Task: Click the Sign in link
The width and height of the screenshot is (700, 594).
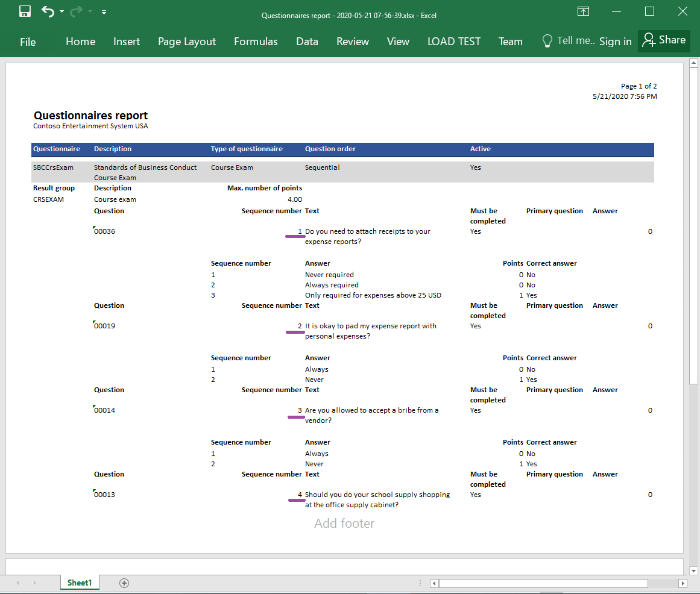Action: coord(615,41)
